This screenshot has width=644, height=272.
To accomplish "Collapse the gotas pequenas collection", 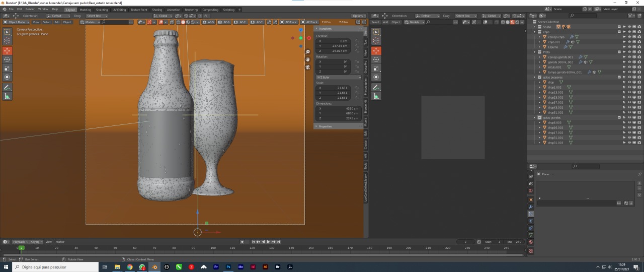I will 535,77.
